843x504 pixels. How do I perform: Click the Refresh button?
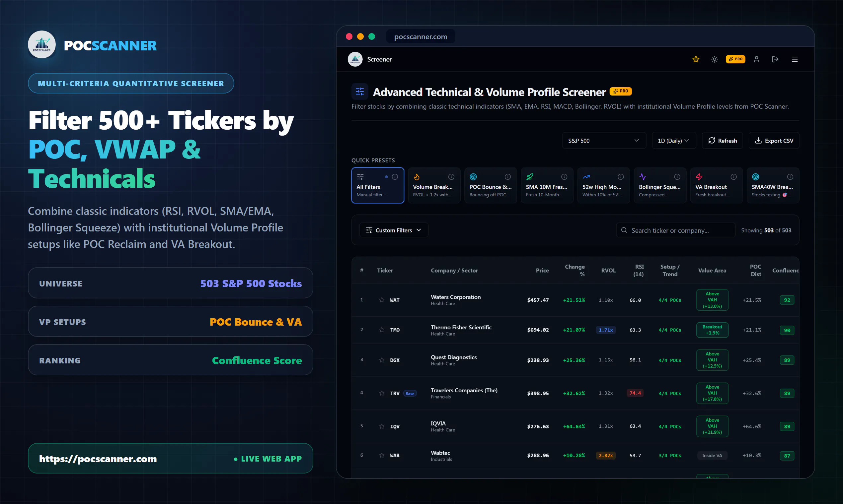722,141
